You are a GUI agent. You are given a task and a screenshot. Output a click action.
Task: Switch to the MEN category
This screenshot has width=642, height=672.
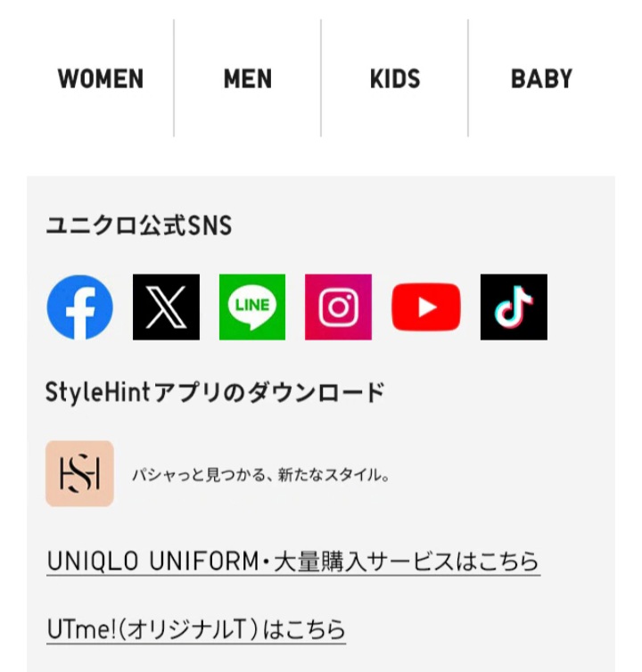coord(248,78)
